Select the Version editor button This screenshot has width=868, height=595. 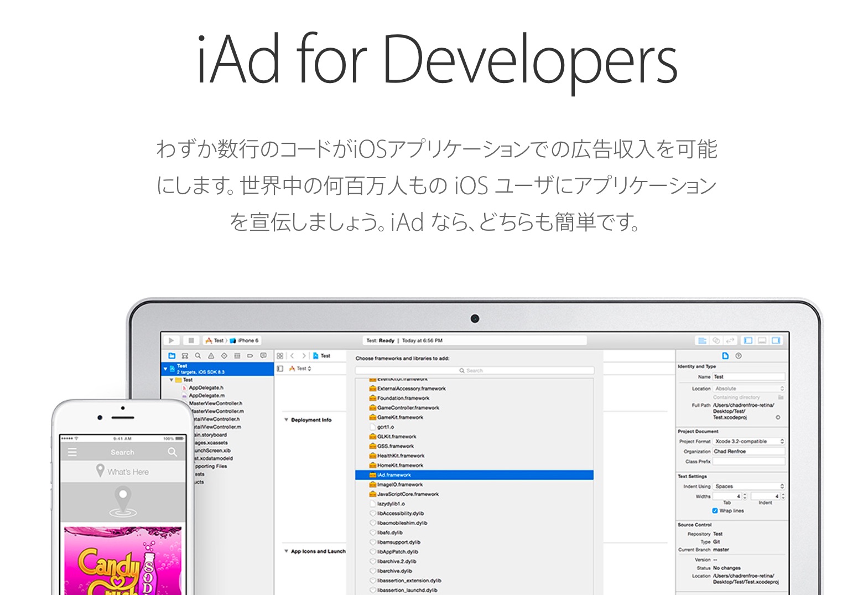click(x=730, y=340)
